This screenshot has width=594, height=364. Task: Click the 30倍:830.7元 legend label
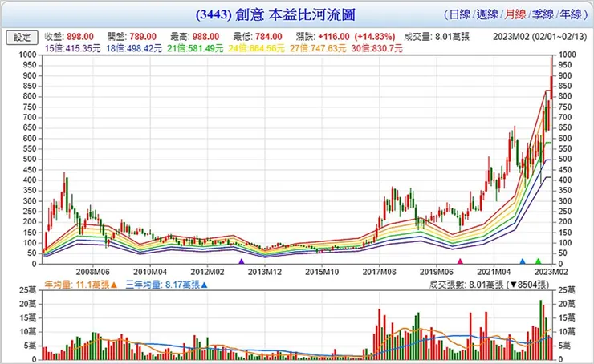376,48
